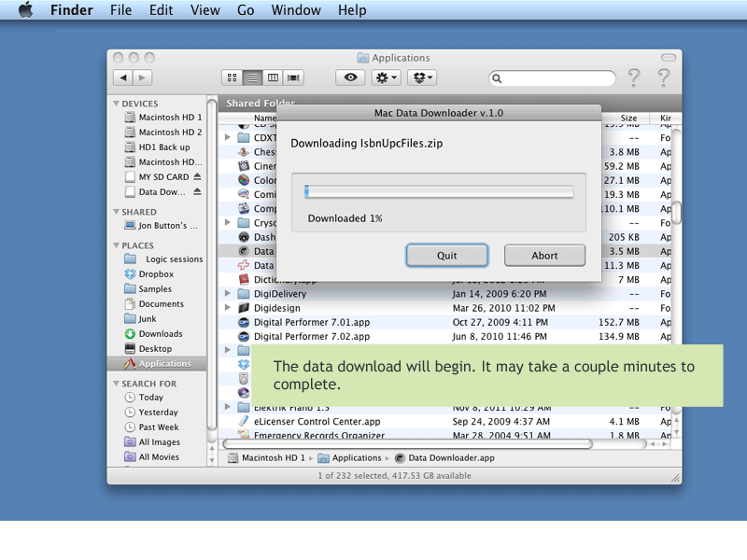This screenshot has width=747, height=560.
Task: Click the horizontal scrollbar of file list
Action: coord(407,444)
